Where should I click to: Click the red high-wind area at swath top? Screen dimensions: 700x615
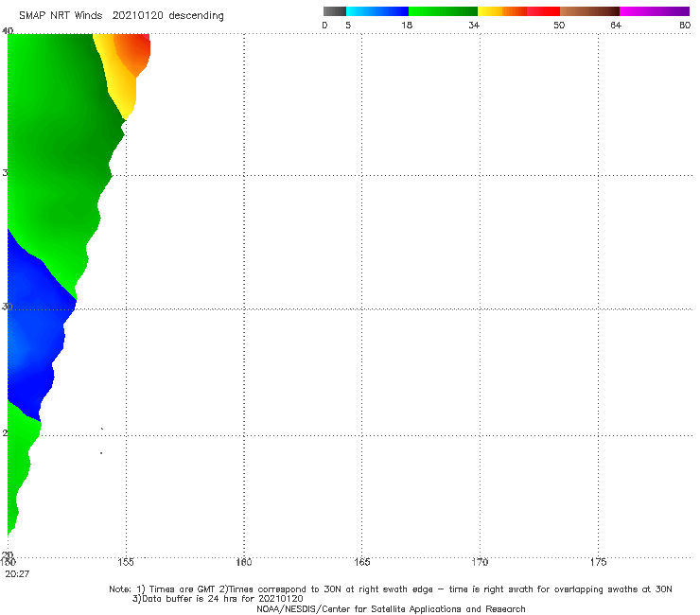(135, 53)
